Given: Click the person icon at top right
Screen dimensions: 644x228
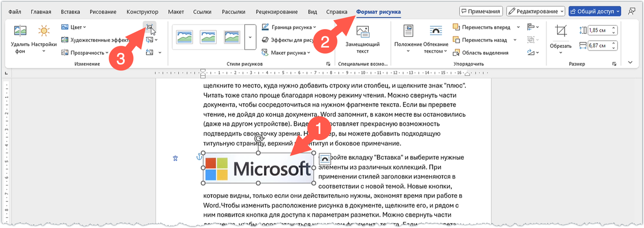Looking at the screenshot, I should point(631,11).
